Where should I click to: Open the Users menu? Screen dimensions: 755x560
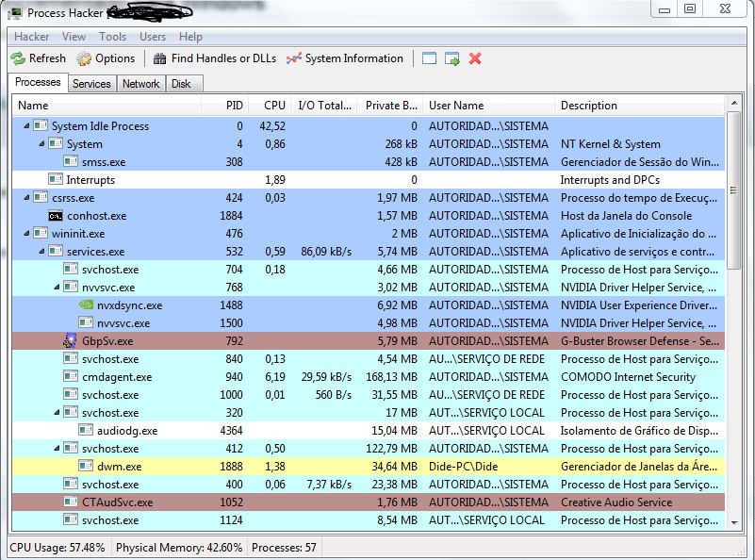click(x=153, y=37)
